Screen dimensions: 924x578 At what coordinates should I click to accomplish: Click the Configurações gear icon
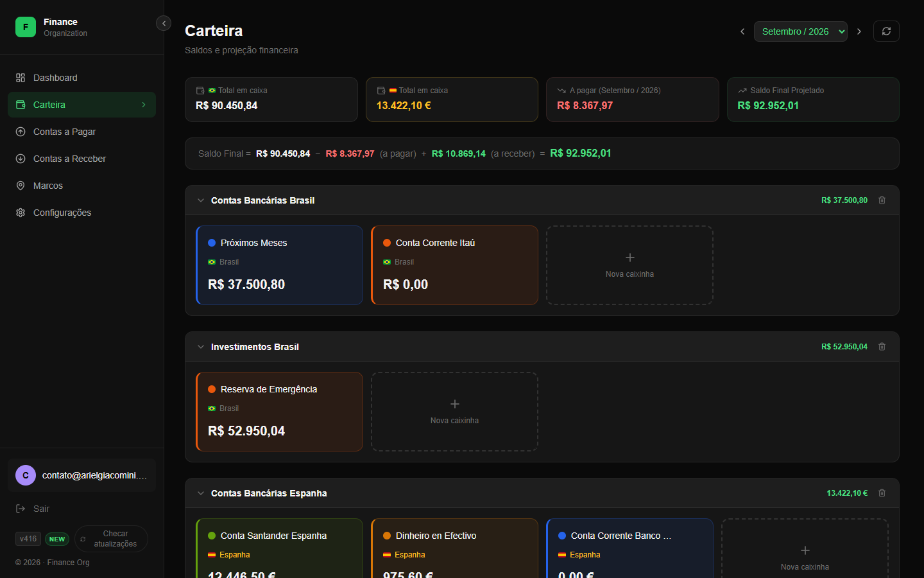point(21,213)
